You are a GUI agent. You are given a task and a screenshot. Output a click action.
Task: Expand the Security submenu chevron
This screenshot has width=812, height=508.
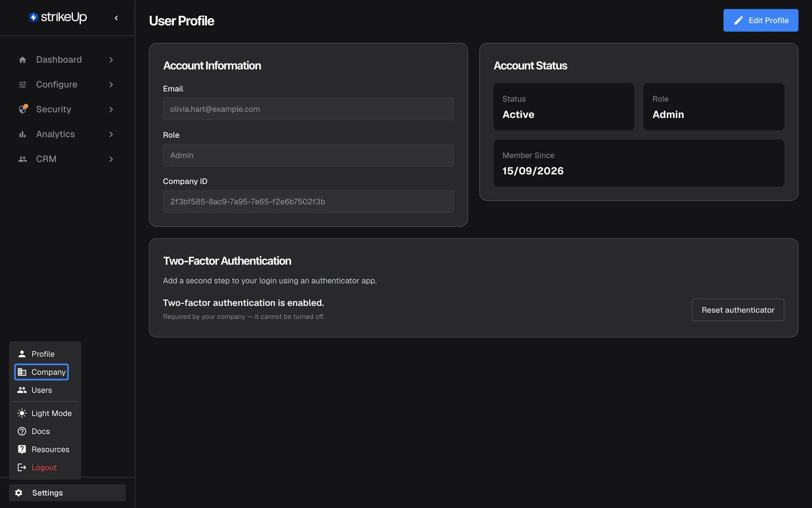pos(111,109)
